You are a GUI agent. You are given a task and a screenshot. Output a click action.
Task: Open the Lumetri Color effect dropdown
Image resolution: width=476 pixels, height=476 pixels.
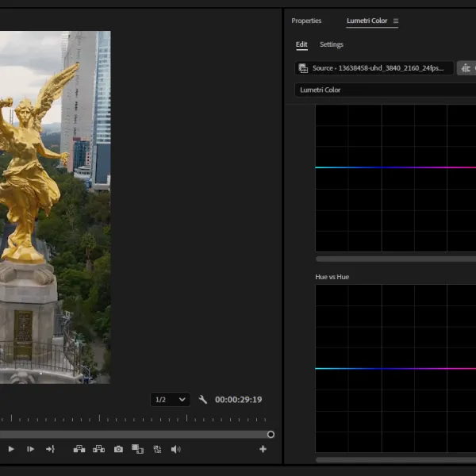pyautogui.click(x=386, y=90)
